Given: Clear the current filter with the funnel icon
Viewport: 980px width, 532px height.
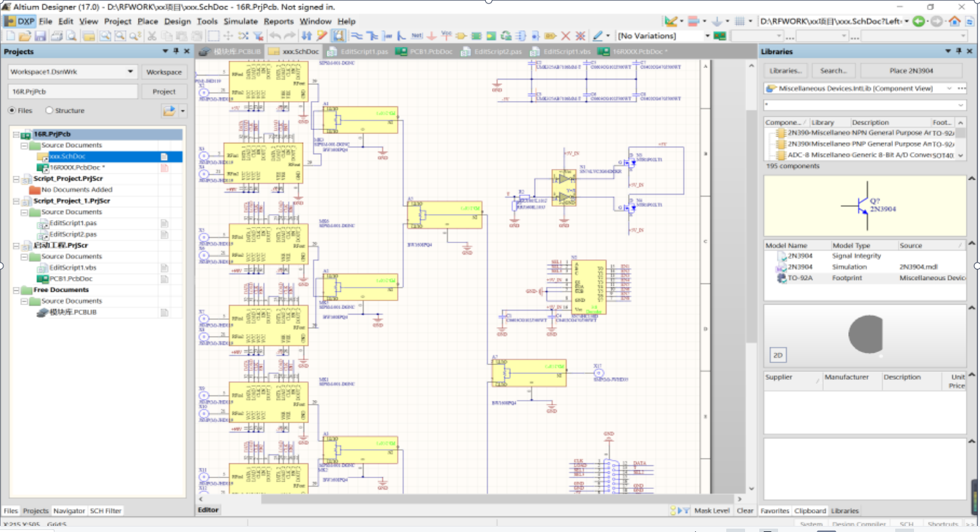Looking at the screenshot, I should [258, 36].
